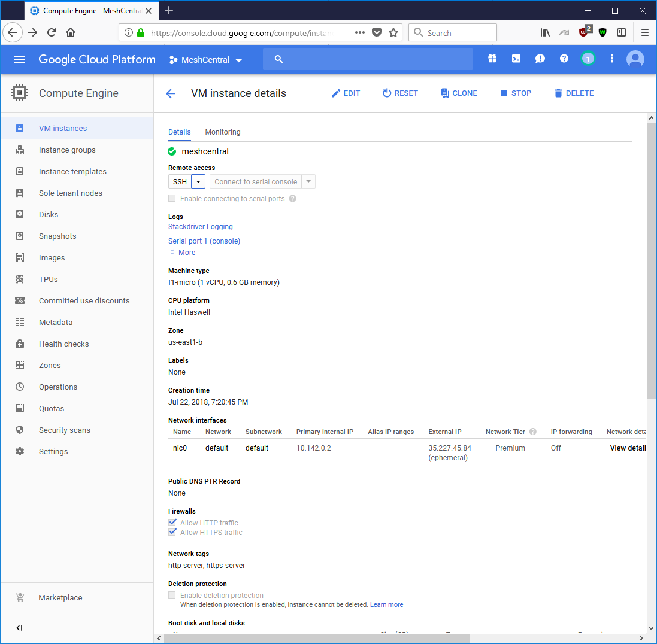Open the Learn more link
This screenshot has height=644, width=657.
[x=386, y=604]
